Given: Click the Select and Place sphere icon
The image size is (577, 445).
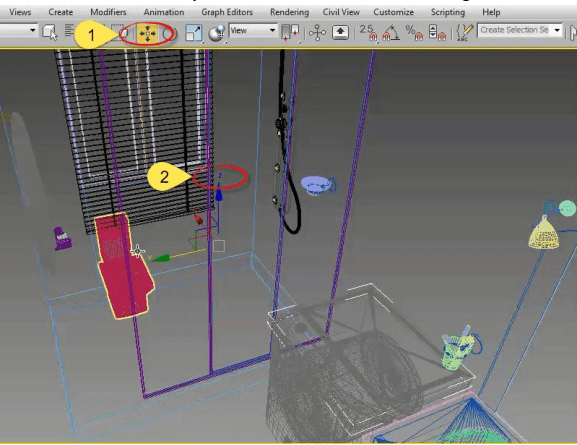Looking at the screenshot, I should [x=217, y=33].
